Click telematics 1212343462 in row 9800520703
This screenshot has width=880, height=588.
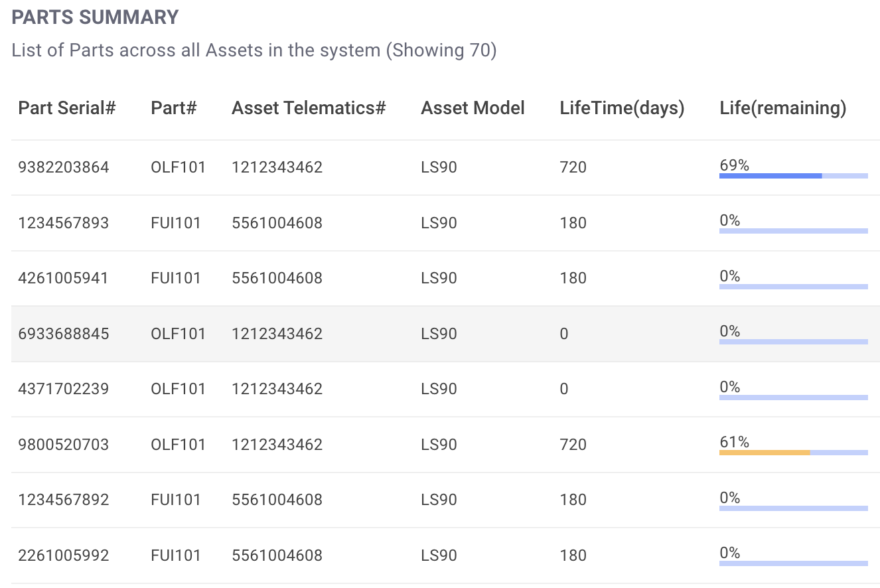[277, 445]
